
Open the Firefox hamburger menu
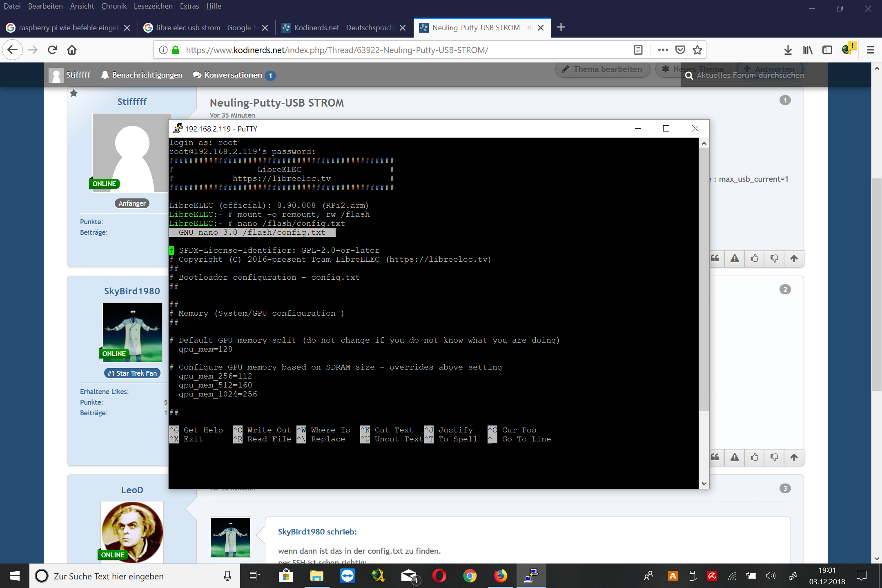click(x=871, y=50)
